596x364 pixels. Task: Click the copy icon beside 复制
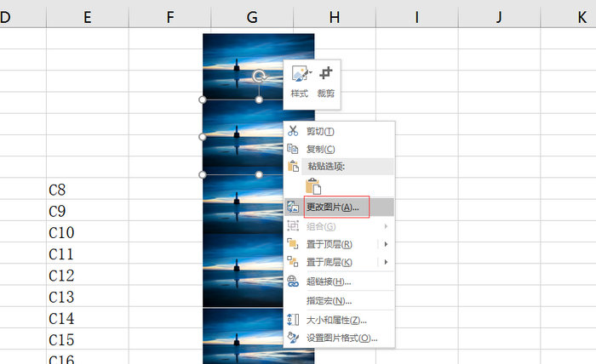[293, 149]
